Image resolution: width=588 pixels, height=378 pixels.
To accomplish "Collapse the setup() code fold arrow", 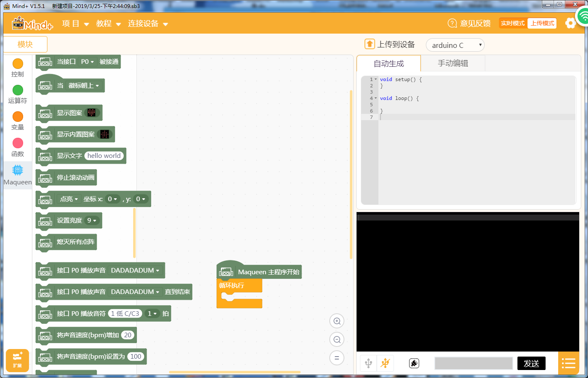I will click(x=376, y=79).
